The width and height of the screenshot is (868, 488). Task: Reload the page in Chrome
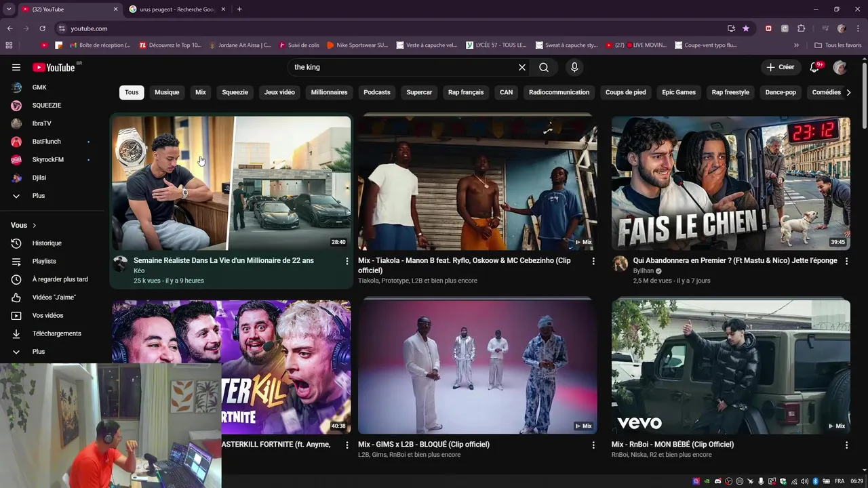(42, 28)
